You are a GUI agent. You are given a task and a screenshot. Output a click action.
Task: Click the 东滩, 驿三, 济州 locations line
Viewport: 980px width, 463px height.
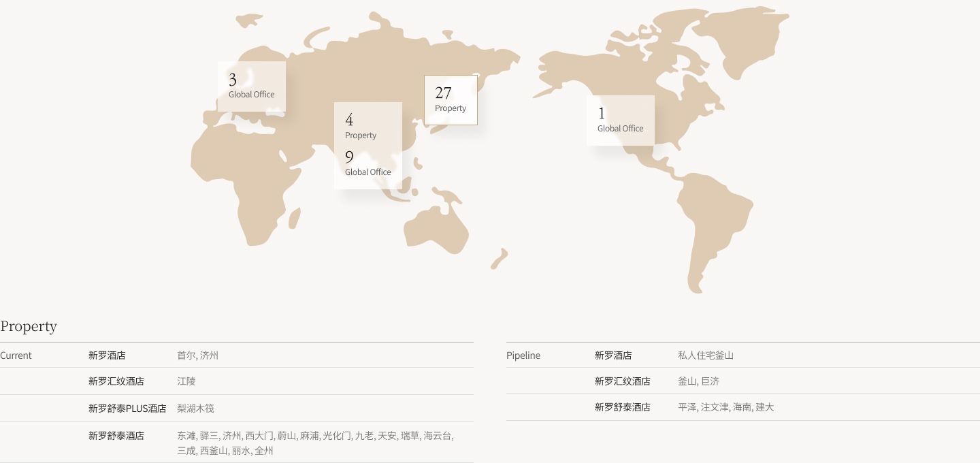[x=316, y=436]
